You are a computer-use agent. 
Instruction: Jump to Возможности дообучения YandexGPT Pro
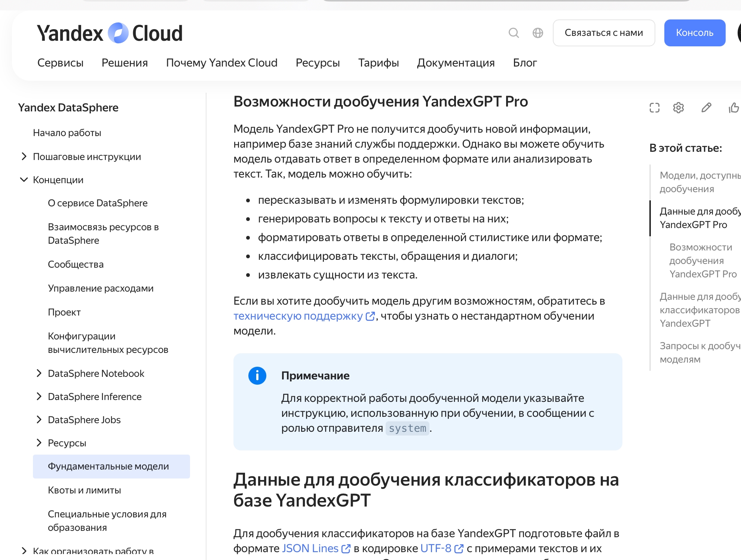[703, 261]
